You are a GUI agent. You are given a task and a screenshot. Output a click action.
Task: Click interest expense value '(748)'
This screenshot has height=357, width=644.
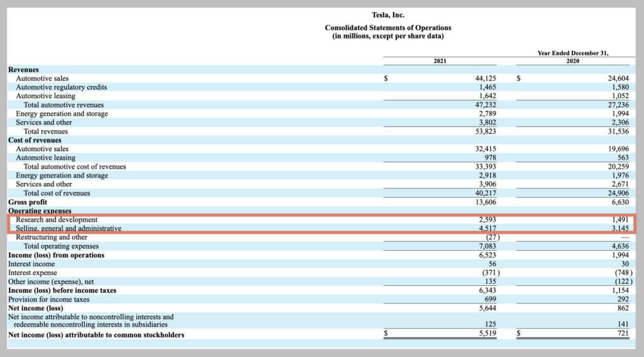(x=623, y=273)
